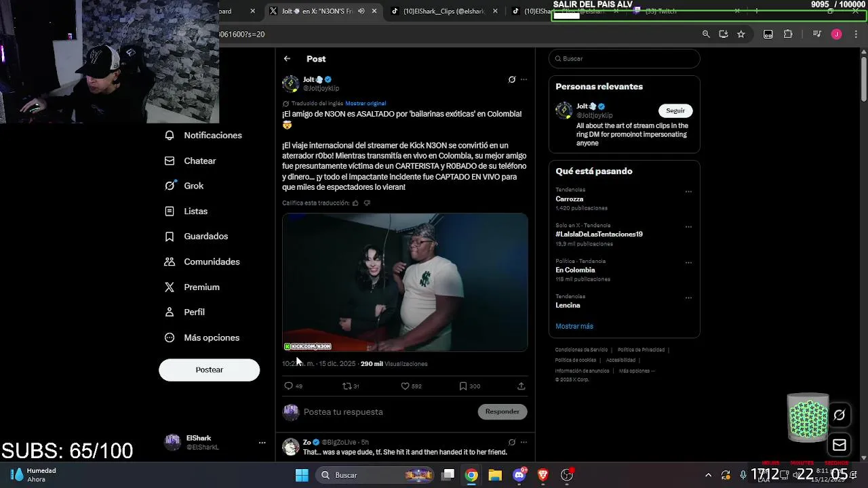The image size is (868, 488).
Task: Follow Jolt with the Seguir button
Action: (x=675, y=110)
